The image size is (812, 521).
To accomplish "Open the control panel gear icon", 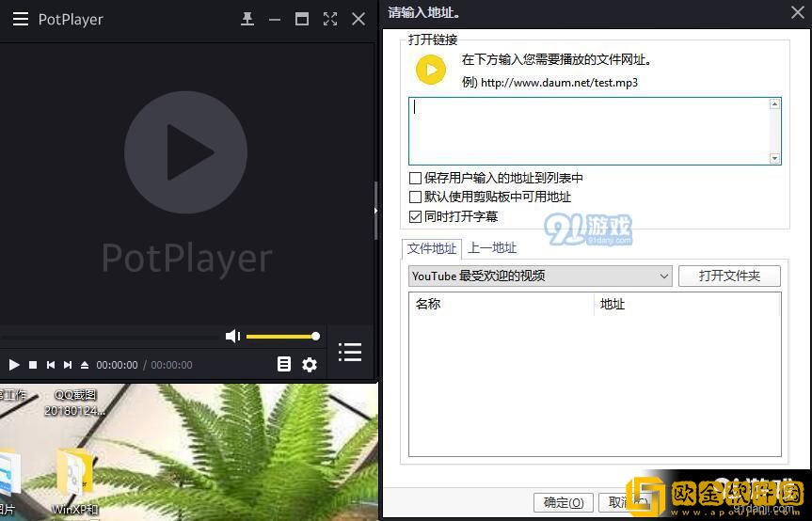I will 310,364.
